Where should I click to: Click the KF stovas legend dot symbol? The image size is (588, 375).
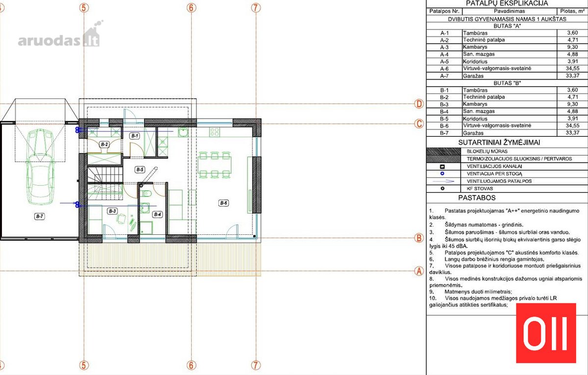tap(443, 188)
